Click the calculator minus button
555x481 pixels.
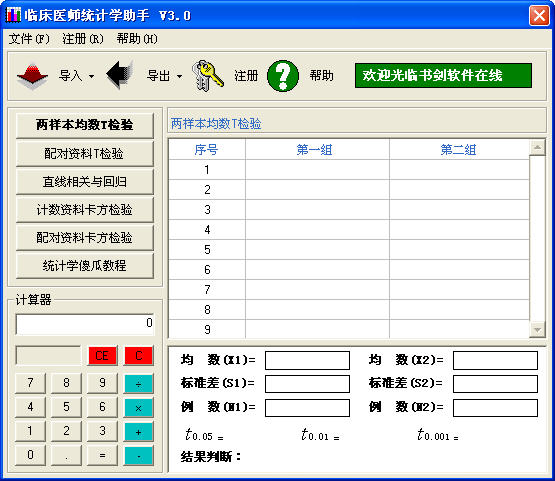[x=138, y=456]
